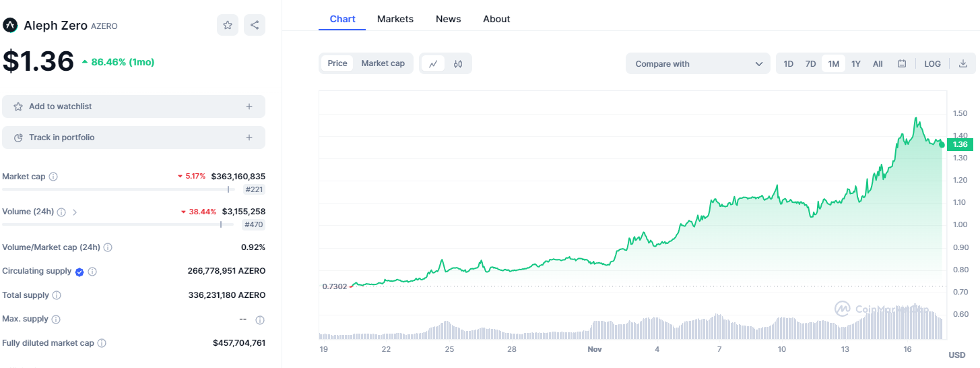This screenshot has height=368, width=980.
Task: Click the Volume rank slider bar
Action: point(118,224)
